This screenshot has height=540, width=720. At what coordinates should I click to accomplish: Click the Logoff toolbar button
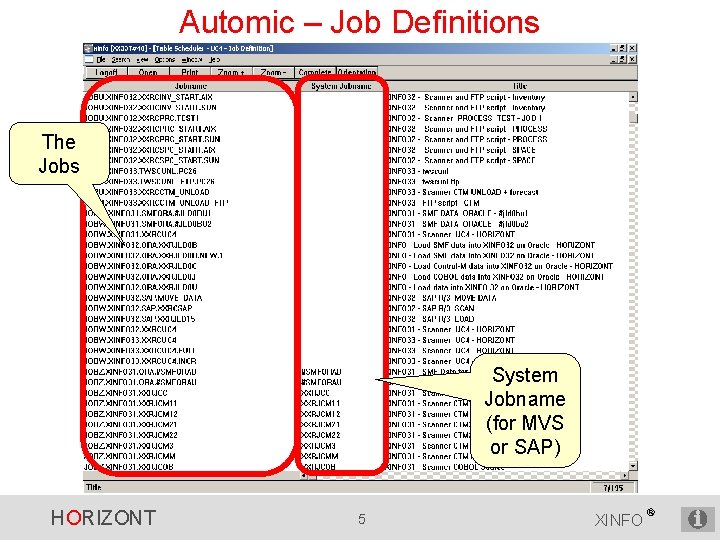[x=107, y=72]
